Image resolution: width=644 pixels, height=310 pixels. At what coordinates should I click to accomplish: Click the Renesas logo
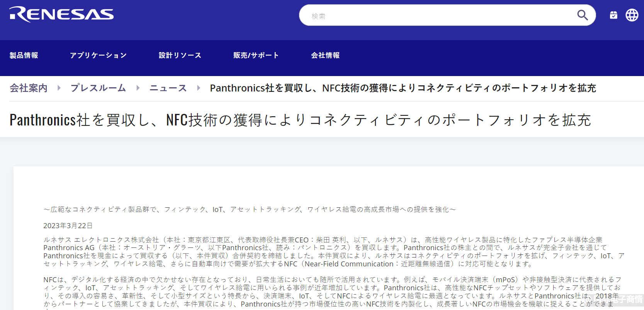61,15
